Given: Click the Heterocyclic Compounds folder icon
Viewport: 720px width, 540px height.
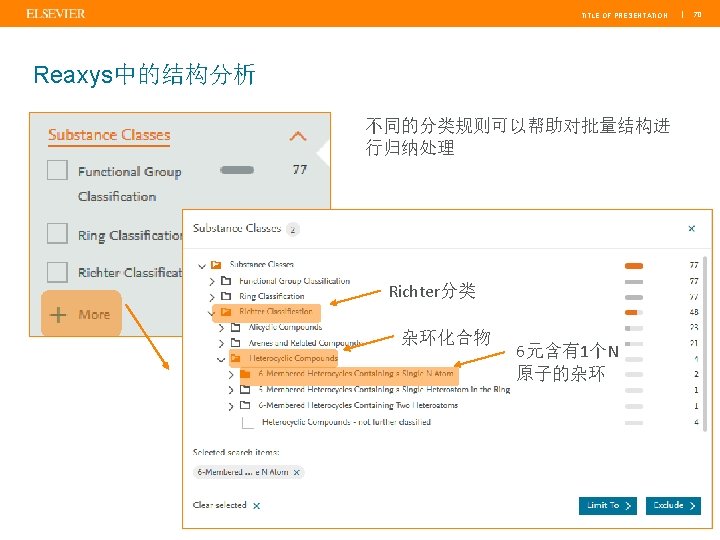Looking at the screenshot, I should point(235,358).
